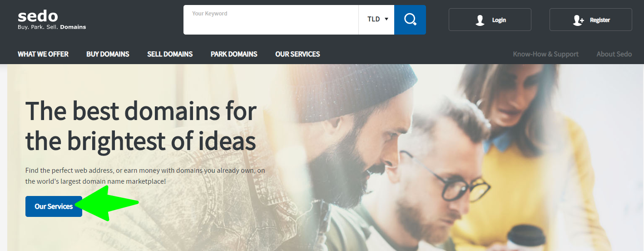
Task: Open the SELL DOMAINS menu
Action: coord(170,54)
